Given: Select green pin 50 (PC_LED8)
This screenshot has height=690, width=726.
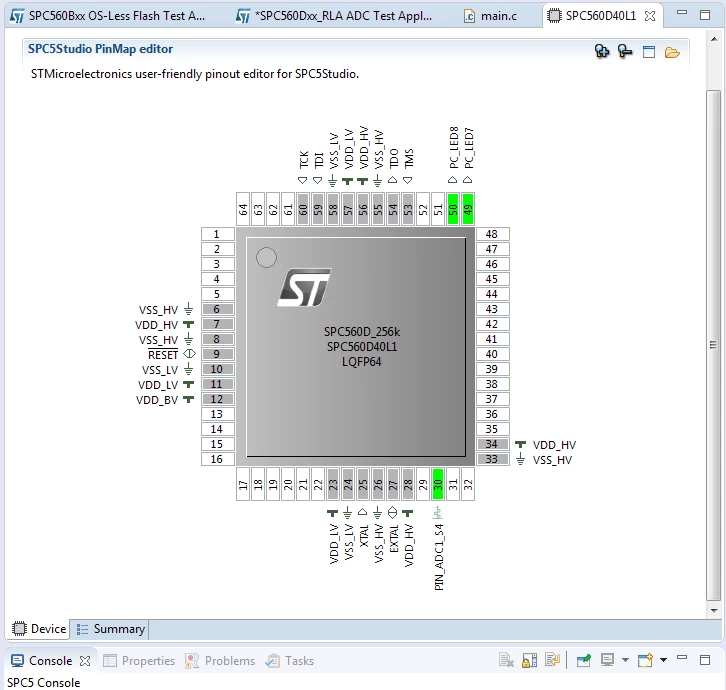Looking at the screenshot, I should [453, 209].
